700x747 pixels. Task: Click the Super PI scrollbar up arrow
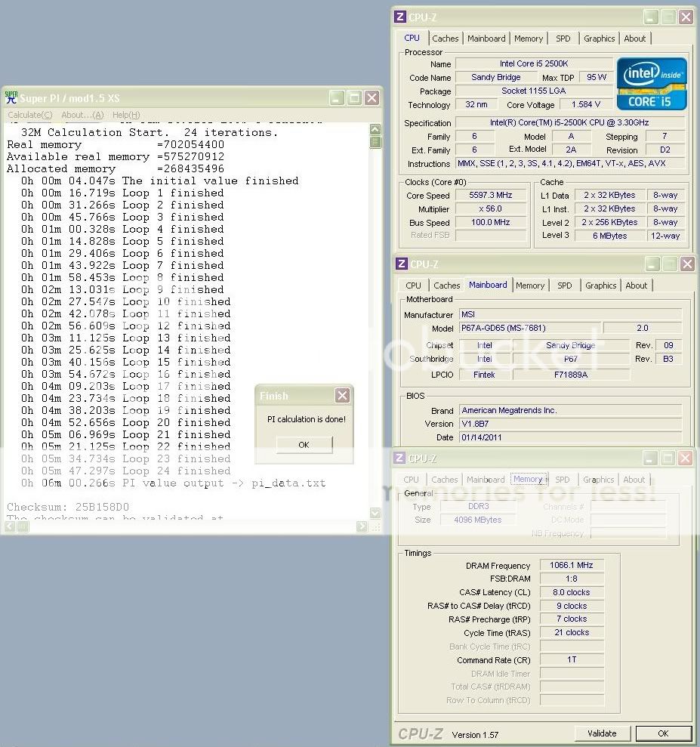[375, 128]
